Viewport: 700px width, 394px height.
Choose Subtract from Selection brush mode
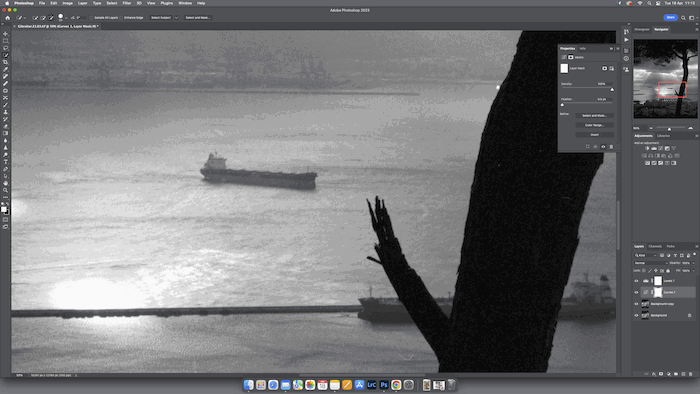point(50,18)
